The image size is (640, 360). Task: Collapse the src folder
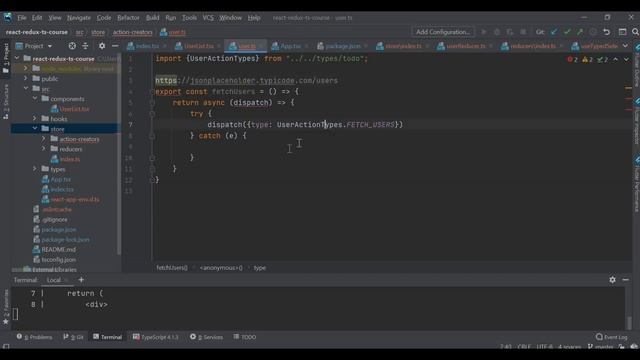click(26, 89)
